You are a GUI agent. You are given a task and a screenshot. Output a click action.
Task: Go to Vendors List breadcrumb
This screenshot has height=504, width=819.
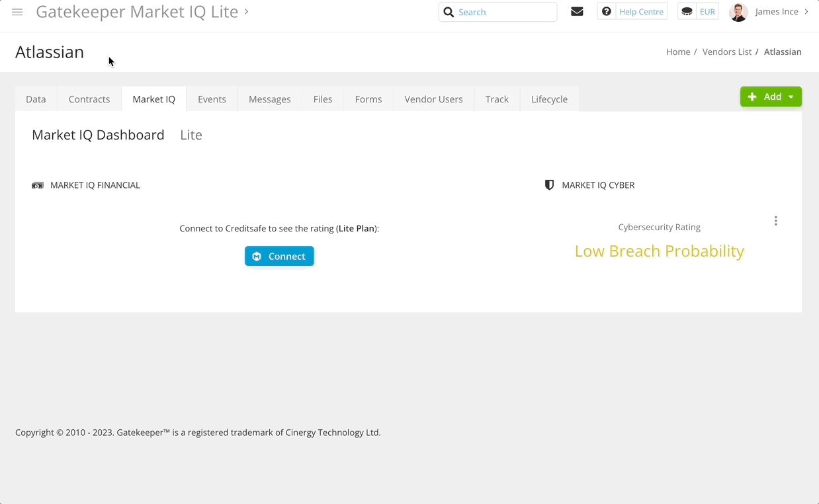726,52
